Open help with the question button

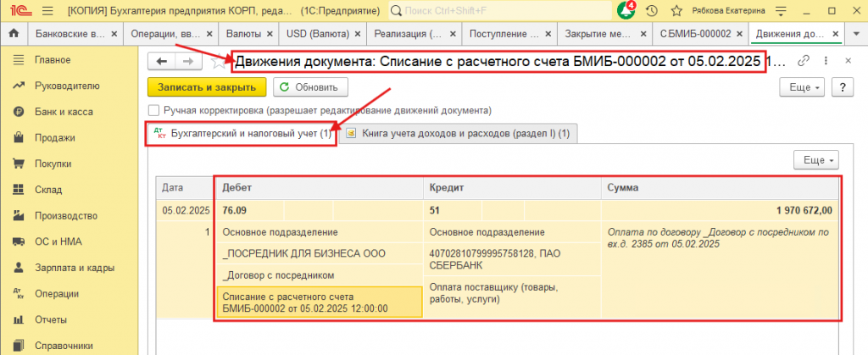pyautogui.click(x=842, y=87)
